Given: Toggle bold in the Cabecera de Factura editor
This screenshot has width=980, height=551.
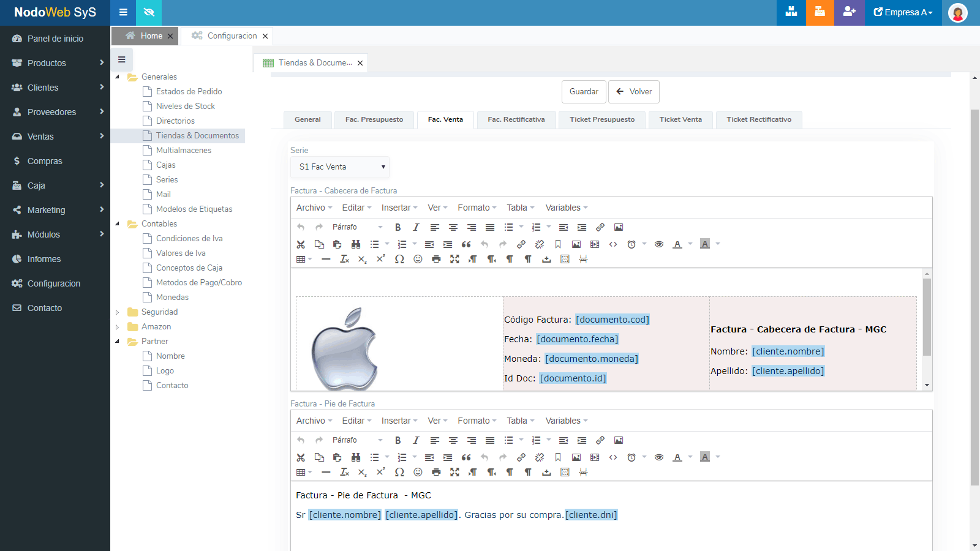Looking at the screenshot, I should [398, 227].
